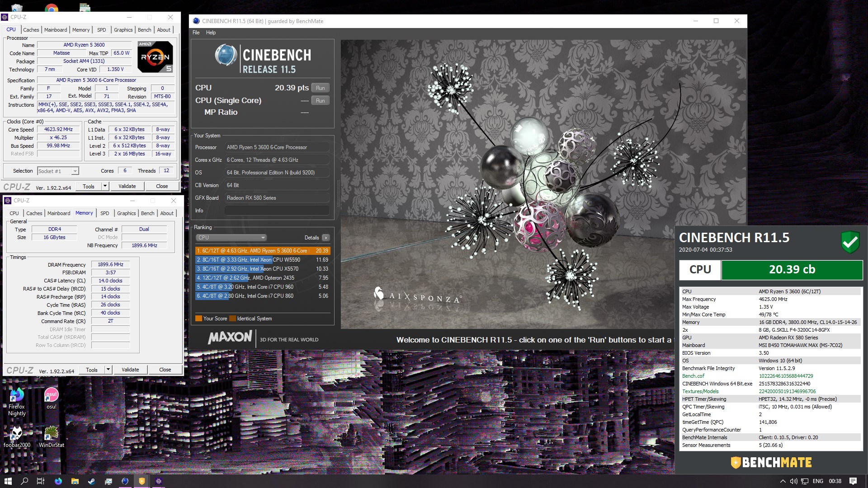Click the orange Your Score swatch
The image size is (868, 488).
[x=198, y=319]
